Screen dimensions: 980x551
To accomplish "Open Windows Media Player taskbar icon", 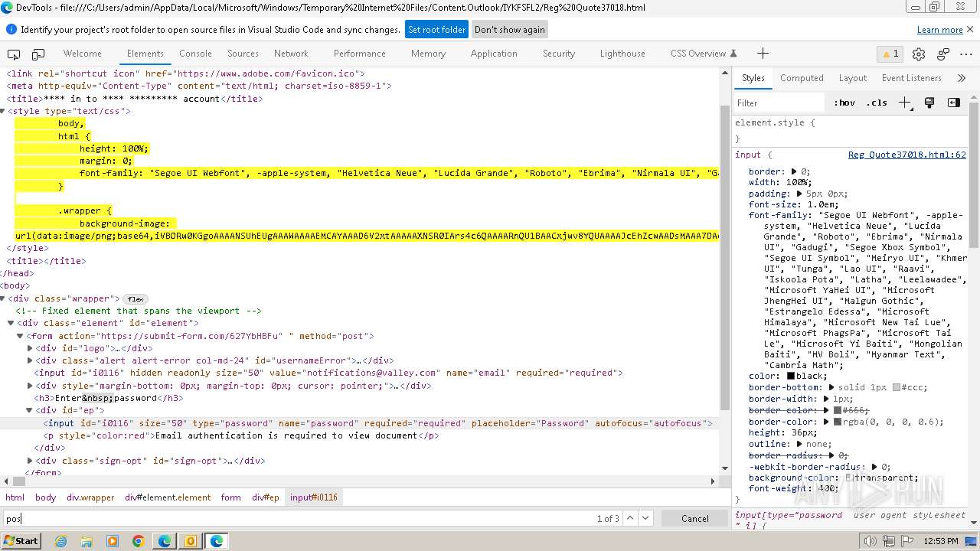I will 113,541.
